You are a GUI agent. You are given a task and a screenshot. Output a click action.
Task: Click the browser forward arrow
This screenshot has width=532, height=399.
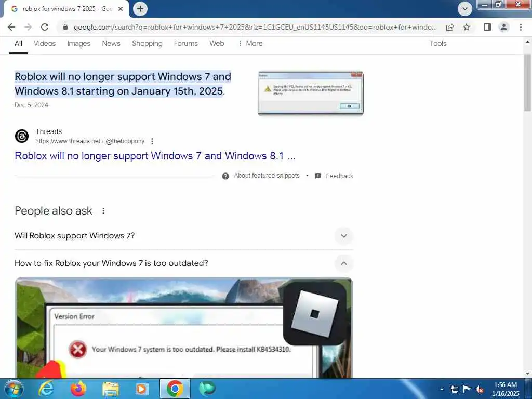[x=28, y=27]
